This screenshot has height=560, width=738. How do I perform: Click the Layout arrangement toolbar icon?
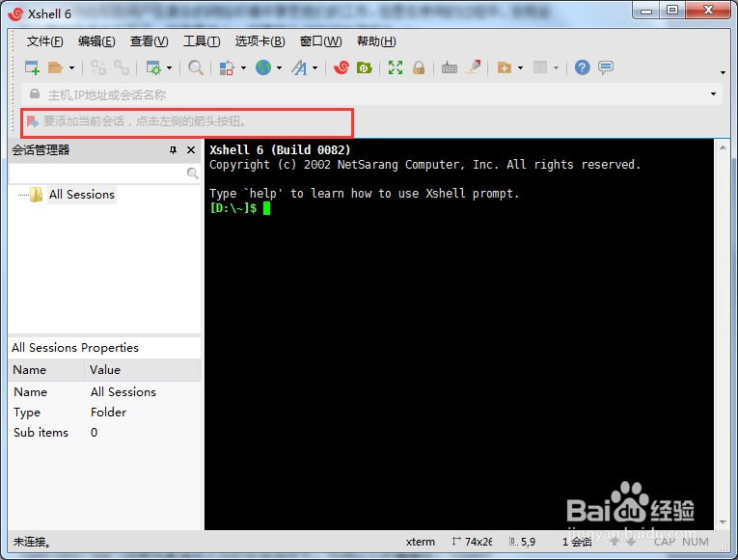540,67
